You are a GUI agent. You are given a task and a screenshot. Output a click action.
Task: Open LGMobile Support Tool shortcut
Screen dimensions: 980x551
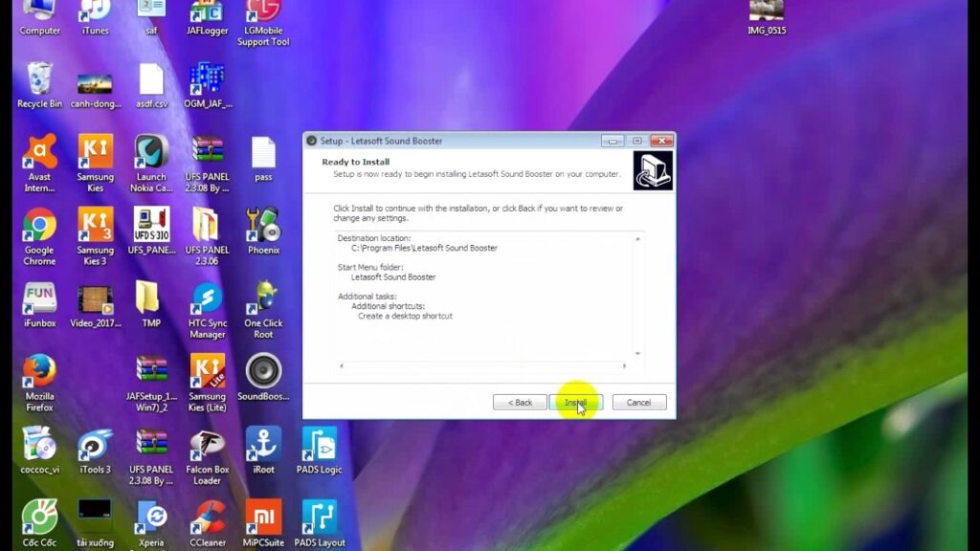263,23
